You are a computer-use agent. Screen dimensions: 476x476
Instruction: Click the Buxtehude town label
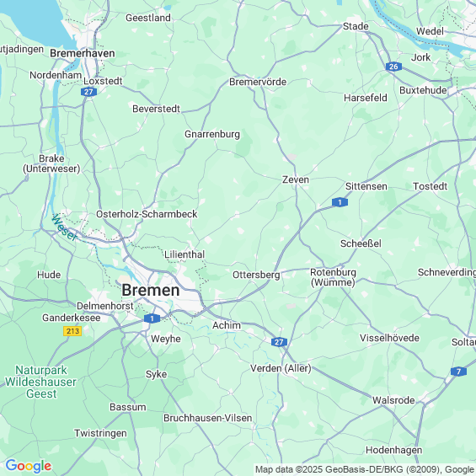point(423,90)
